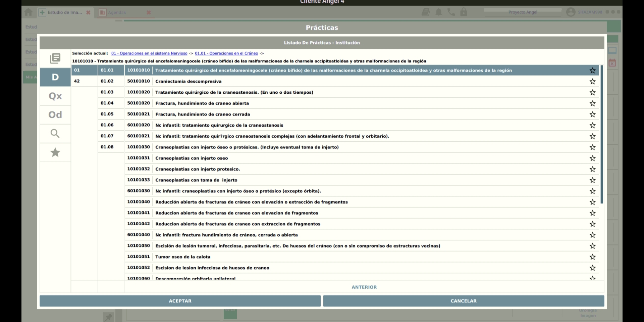Click the ANTERIOR pagination control

tap(364, 287)
